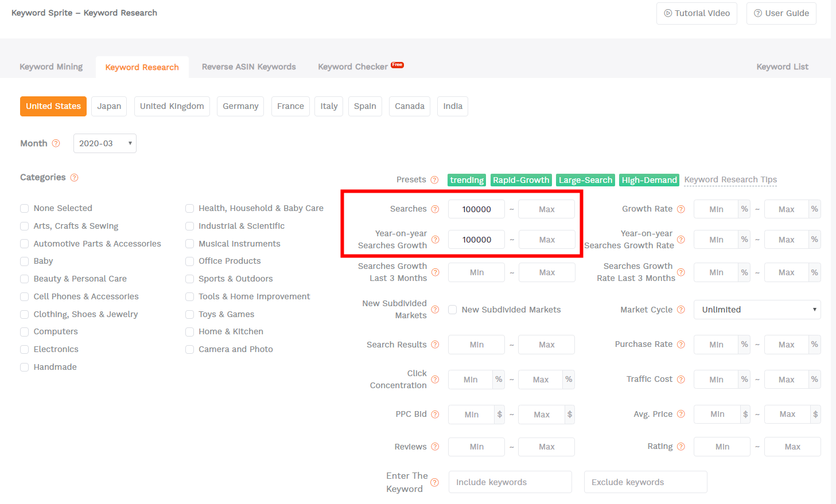This screenshot has height=504, width=836.
Task: Check the Handmade category checkbox
Action: (24, 368)
